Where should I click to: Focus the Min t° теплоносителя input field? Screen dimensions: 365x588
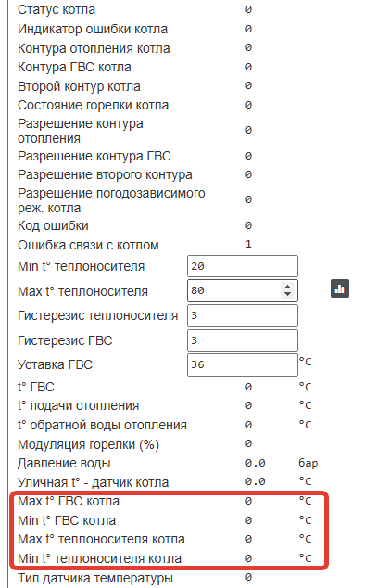[x=243, y=266]
